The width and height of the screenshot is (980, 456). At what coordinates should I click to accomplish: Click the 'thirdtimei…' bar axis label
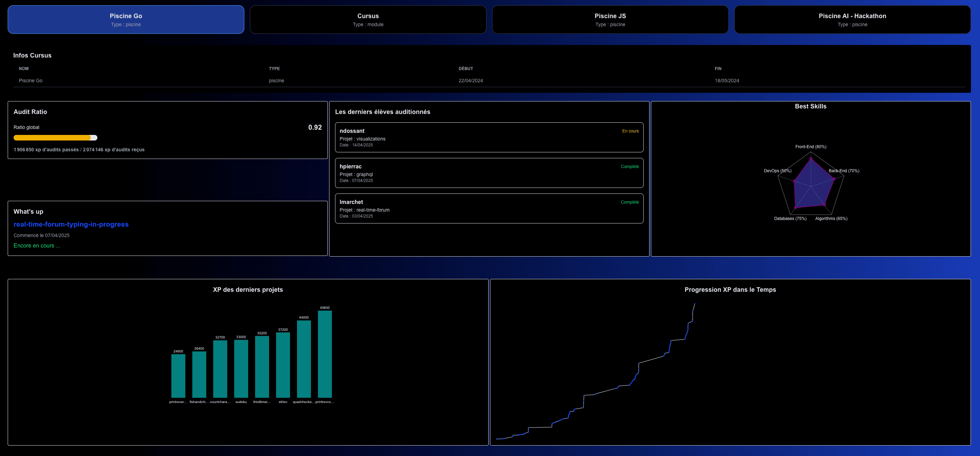(262, 402)
